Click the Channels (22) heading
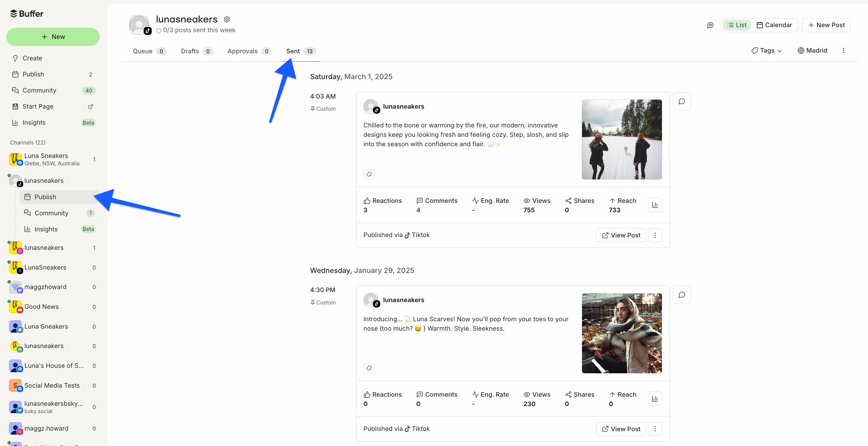 click(28, 143)
